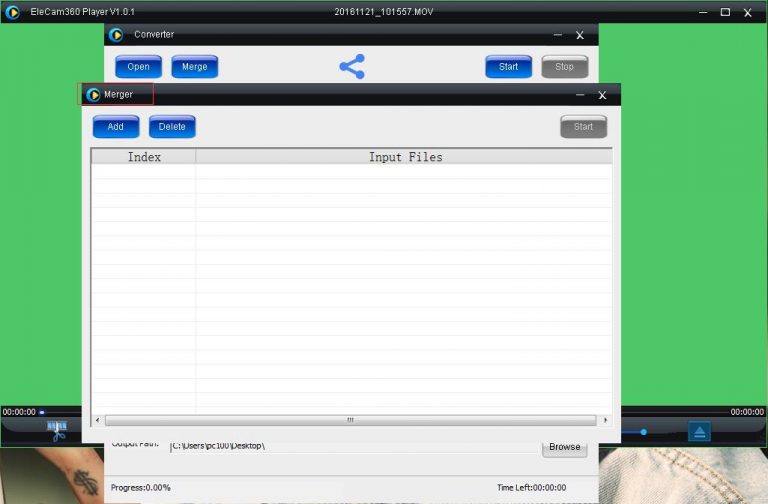The height and width of the screenshot is (504, 768).
Task: Open a file with Converter's Open button
Action: (x=138, y=67)
